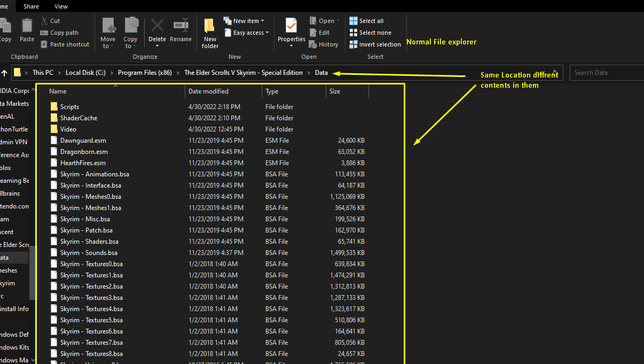Select the Video folder icon
644x364 pixels.
[53, 129]
